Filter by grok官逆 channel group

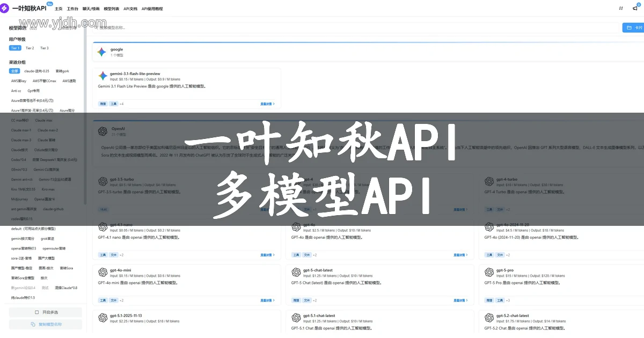[48, 239]
